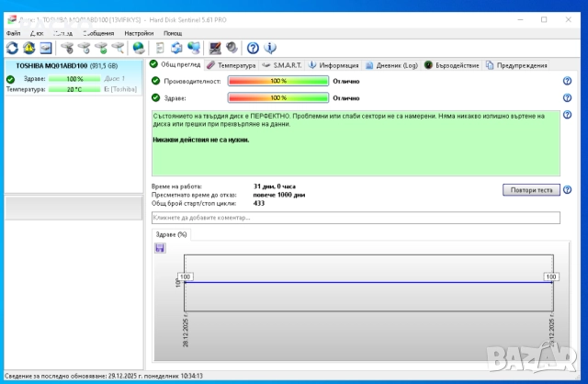Click the yellow warning alert toolbar icon
Viewport: 588px width, 384px height.
tap(28, 48)
